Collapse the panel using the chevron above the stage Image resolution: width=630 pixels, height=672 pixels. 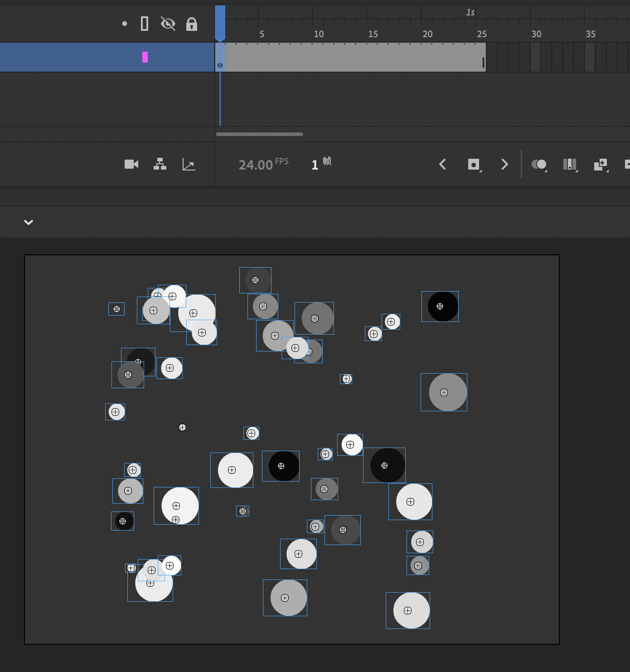coord(29,222)
